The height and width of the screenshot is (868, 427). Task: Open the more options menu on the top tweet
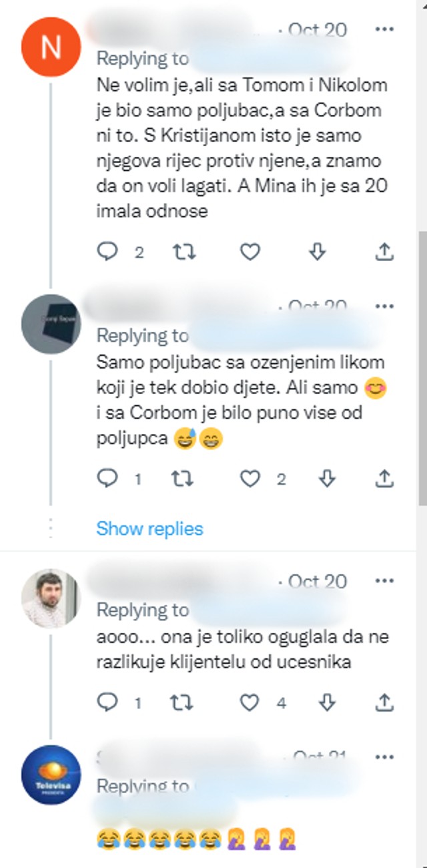point(384,29)
